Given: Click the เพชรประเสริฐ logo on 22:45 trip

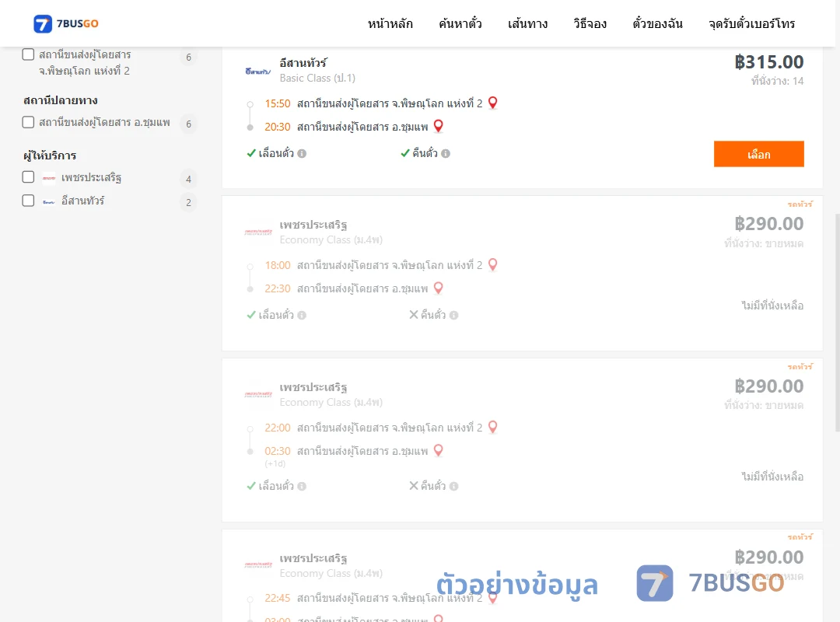Looking at the screenshot, I should click(258, 564).
